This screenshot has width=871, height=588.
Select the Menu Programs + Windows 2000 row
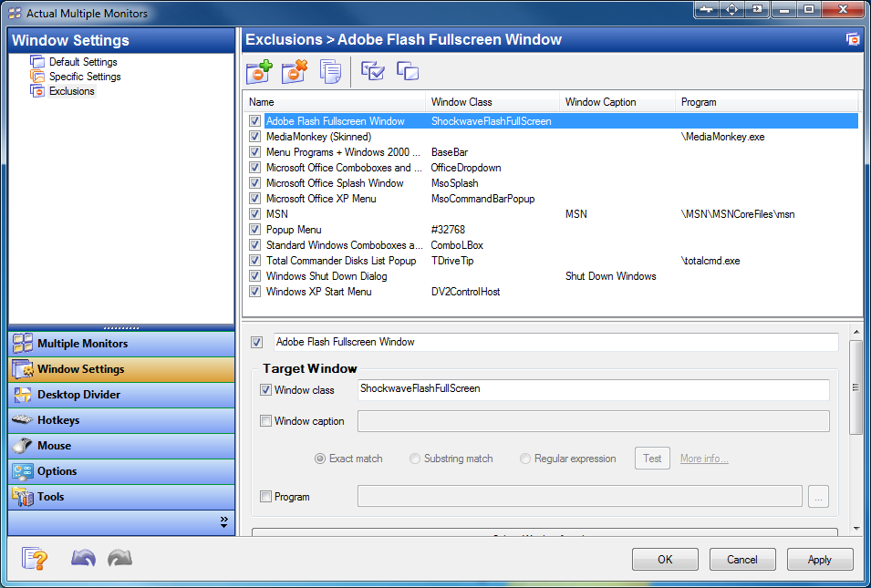pos(554,152)
